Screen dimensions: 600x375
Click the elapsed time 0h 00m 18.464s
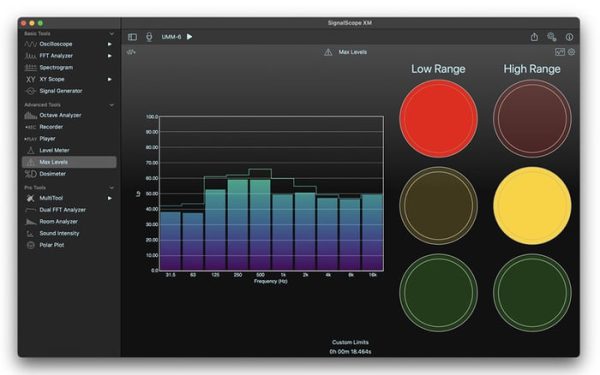(x=350, y=351)
